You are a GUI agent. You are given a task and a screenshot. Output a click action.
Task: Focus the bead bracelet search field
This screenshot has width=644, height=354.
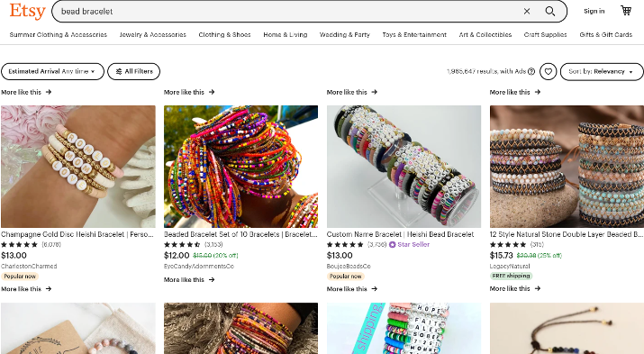pos(287,12)
